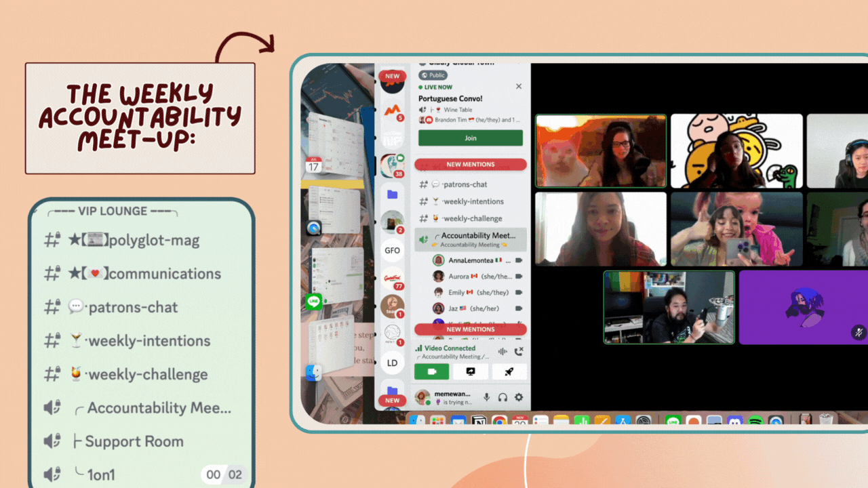Toggle noise suppression beside Video Connected
The height and width of the screenshot is (488, 868).
tap(502, 351)
